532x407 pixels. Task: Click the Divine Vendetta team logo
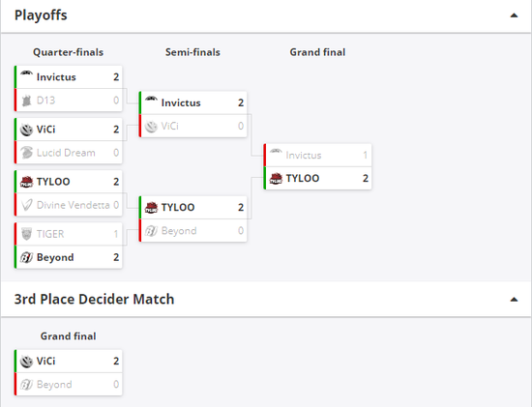click(x=26, y=205)
